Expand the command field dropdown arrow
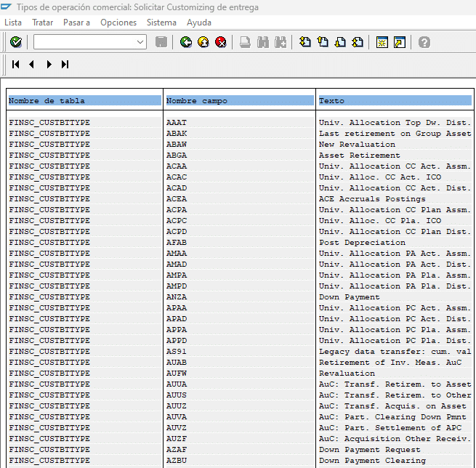 [x=141, y=43]
